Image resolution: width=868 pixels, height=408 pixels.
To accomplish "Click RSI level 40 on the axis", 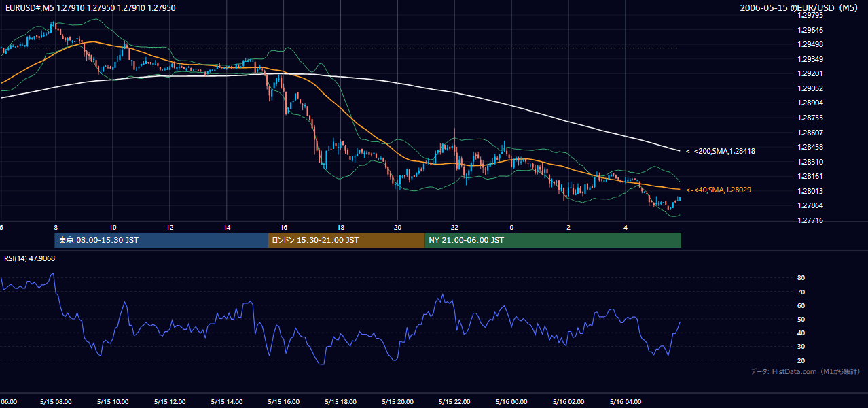I will coord(801,333).
